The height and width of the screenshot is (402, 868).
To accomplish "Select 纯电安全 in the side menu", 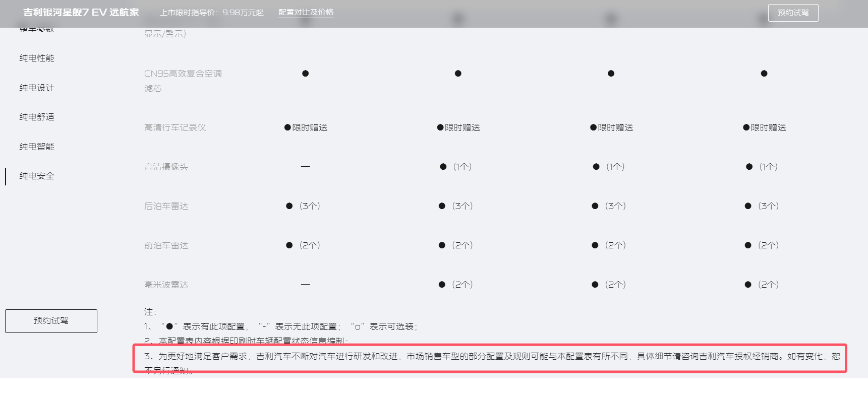I will pyautogui.click(x=37, y=176).
